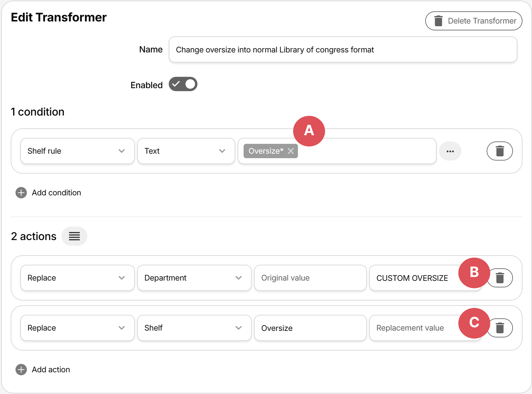Click the plus icon for Add condition
The height and width of the screenshot is (394, 532).
pos(21,193)
